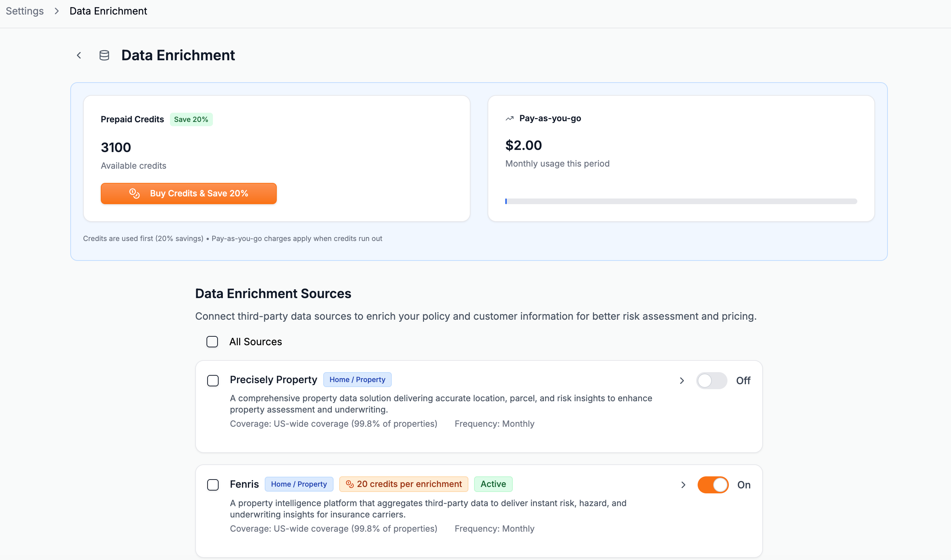Turn off the Fenris toggle switch
Viewport: 951px width, 560px height.
713,485
